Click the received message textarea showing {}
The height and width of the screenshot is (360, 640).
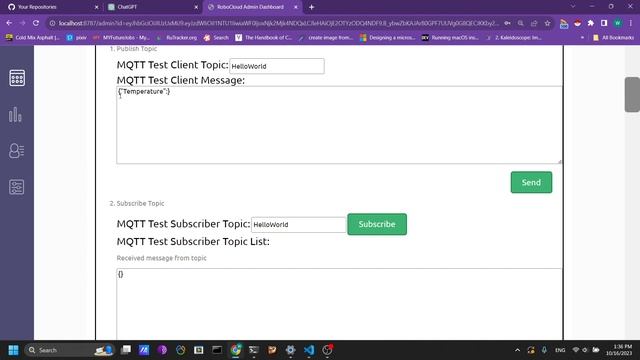pos(339,304)
